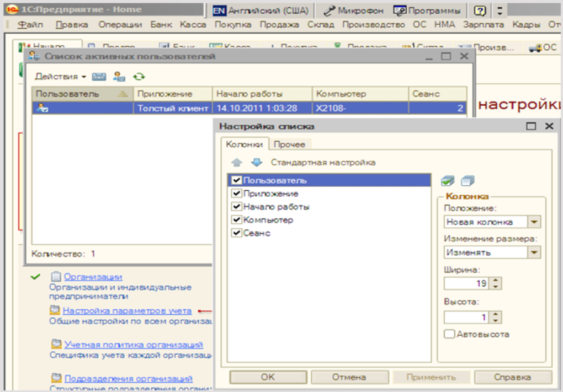The height and width of the screenshot is (392, 563).
Task: Open the Правка menu
Action: click(x=72, y=25)
